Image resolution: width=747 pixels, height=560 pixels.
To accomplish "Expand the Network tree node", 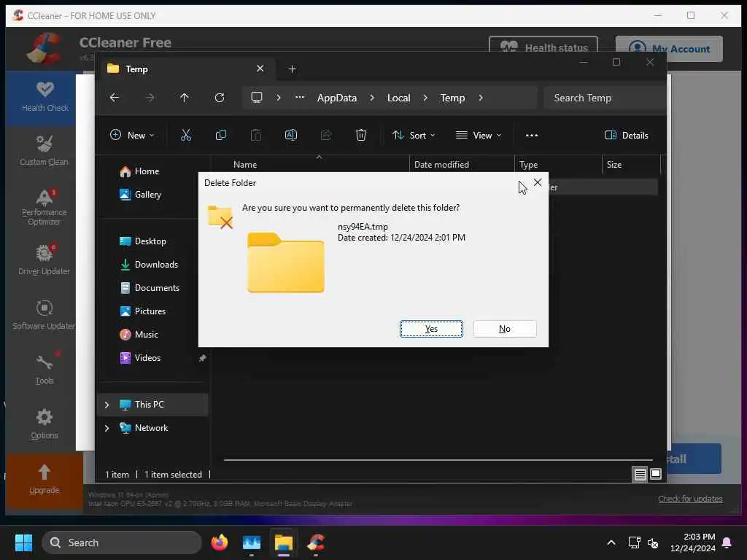I will pos(107,427).
